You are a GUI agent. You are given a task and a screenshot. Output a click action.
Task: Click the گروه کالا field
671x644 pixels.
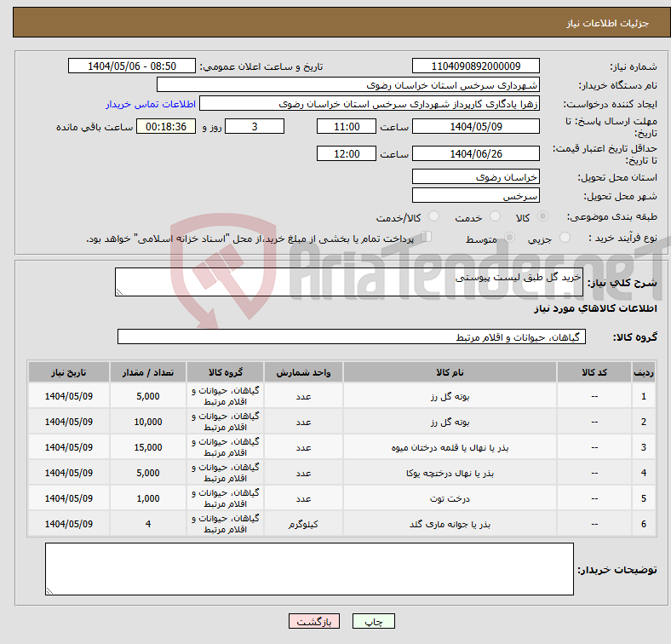(352, 336)
